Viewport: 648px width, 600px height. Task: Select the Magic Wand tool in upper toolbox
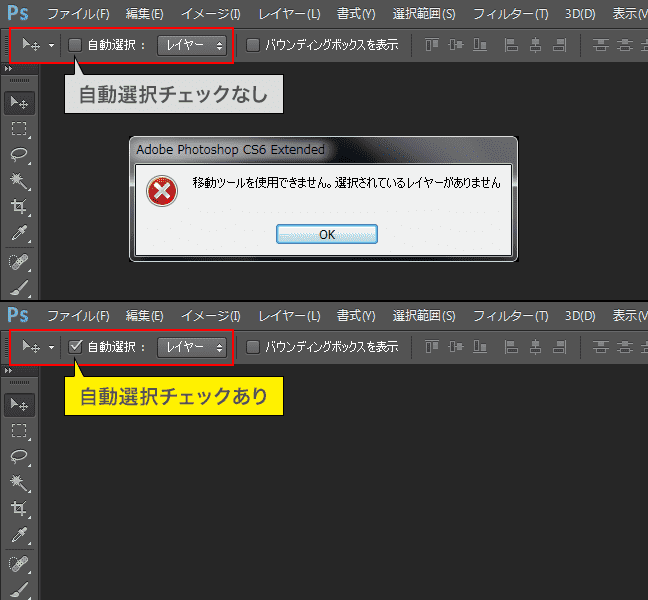click(x=19, y=180)
